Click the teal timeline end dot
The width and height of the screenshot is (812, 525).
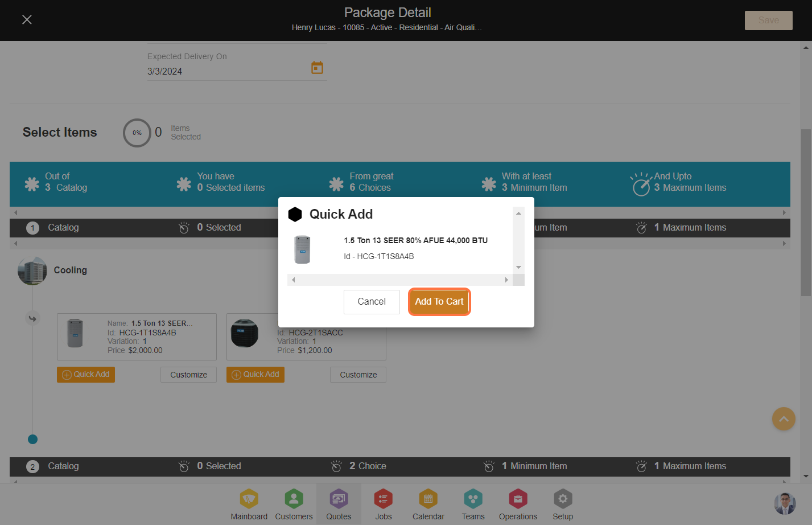pyautogui.click(x=32, y=439)
